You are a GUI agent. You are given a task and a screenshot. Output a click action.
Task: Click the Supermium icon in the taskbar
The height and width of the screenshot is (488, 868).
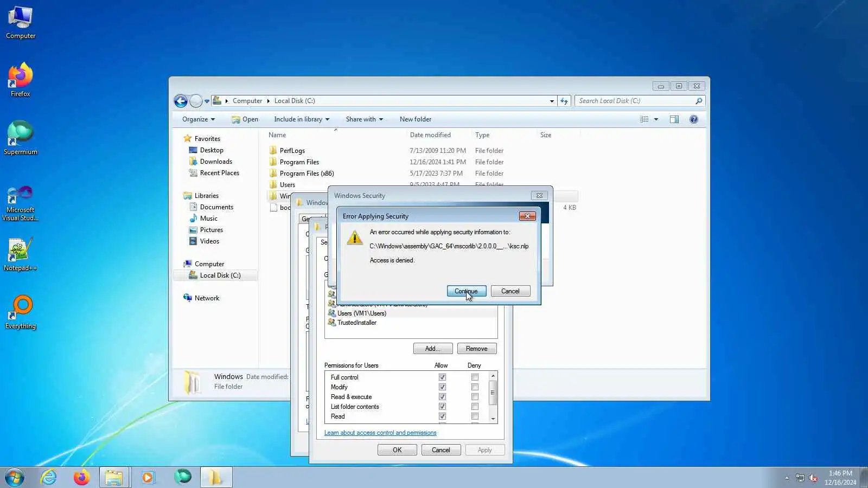tap(182, 477)
